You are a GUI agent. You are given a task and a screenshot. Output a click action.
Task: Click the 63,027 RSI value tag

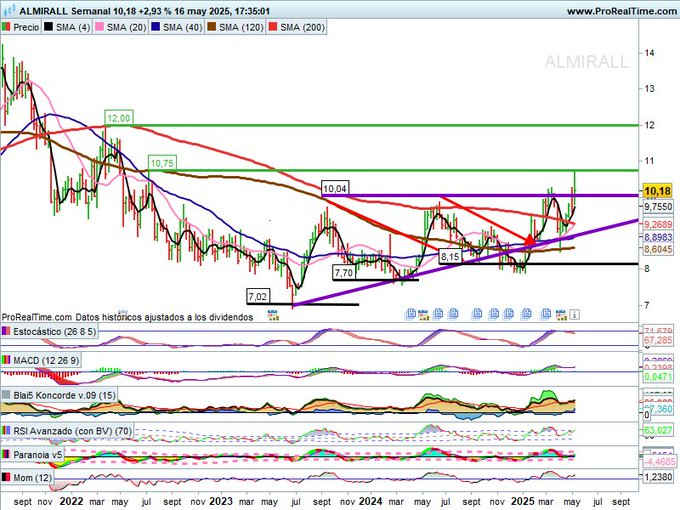657,431
